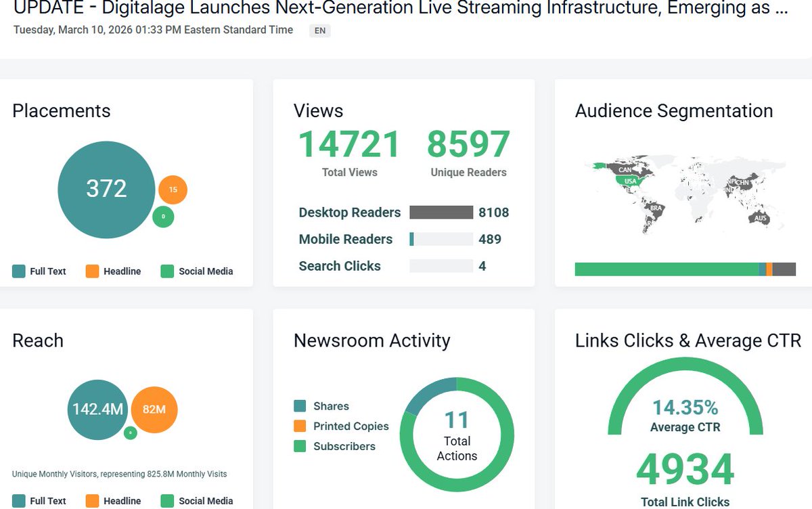Toggle Social Media legend swatch in Reach
This screenshot has width=812, height=509.
167,502
